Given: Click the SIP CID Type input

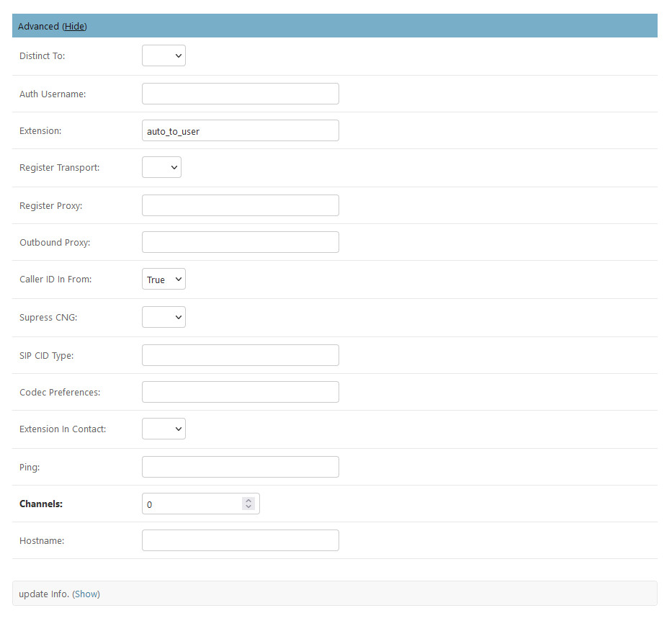Looking at the screenshot, I should click(x=240, y=355).
